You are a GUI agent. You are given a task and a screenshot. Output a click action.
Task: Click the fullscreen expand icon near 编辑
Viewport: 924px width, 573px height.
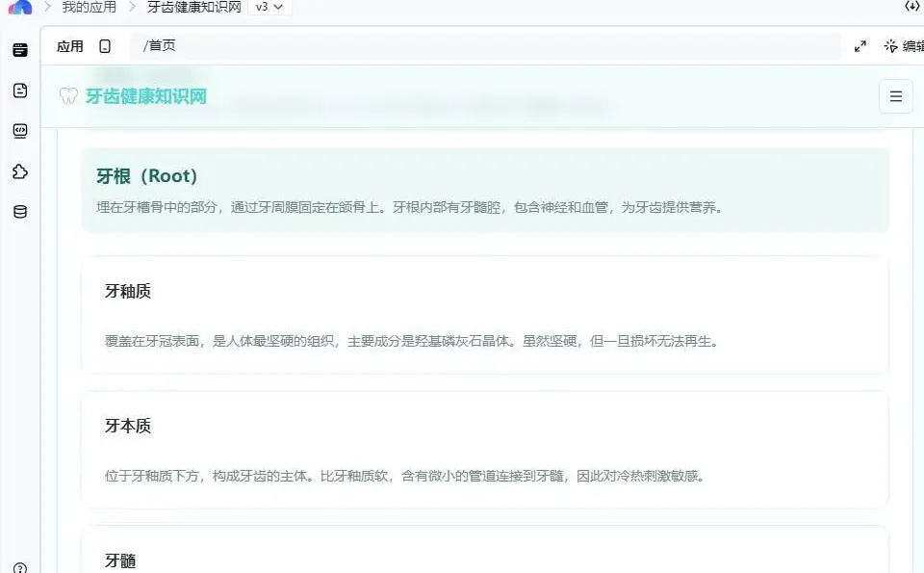860,45
